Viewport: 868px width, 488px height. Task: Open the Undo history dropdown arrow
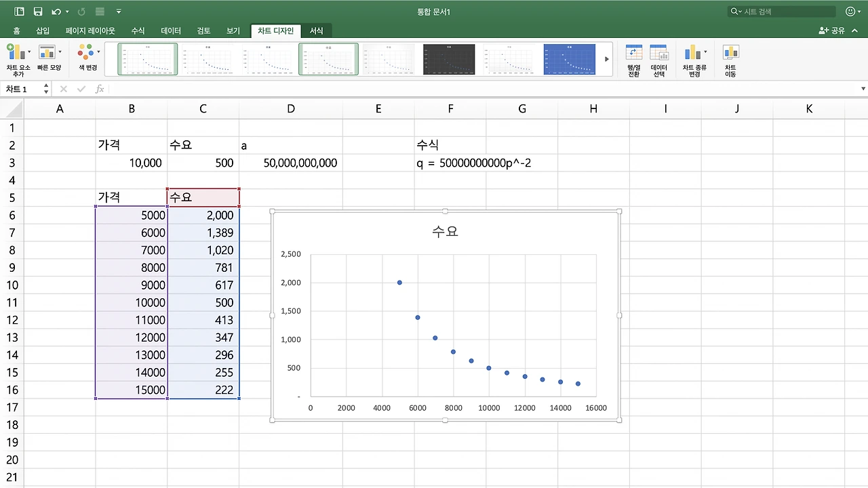pyautogui.click(x=67, y=12)
